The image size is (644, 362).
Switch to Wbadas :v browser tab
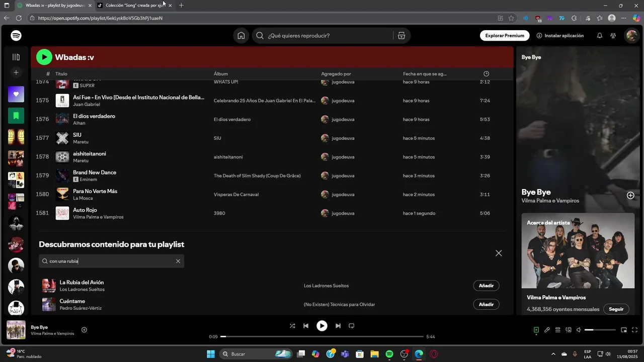54,6
